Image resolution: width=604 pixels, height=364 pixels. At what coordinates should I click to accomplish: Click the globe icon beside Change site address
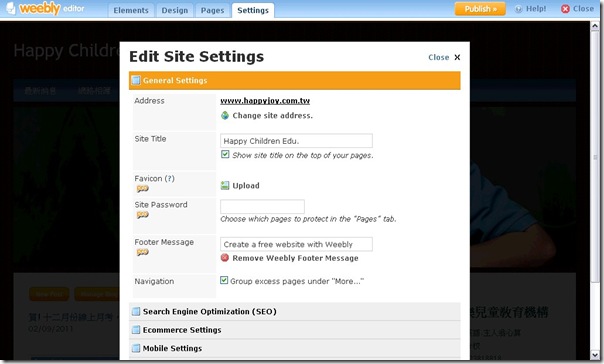pyautogui.click(x=225, y=115)
